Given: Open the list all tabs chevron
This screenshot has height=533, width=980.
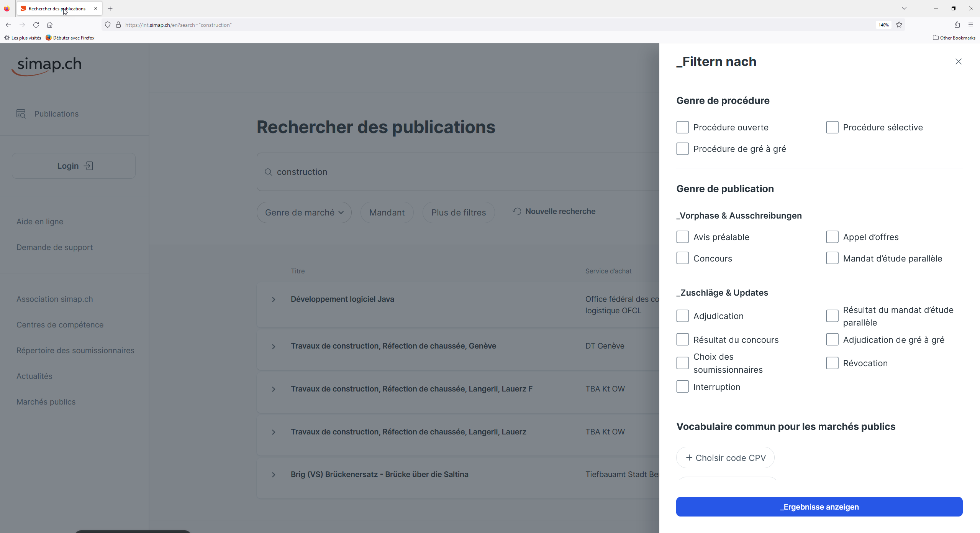Looking at the screenshot, I should click(x=904, y=8).
